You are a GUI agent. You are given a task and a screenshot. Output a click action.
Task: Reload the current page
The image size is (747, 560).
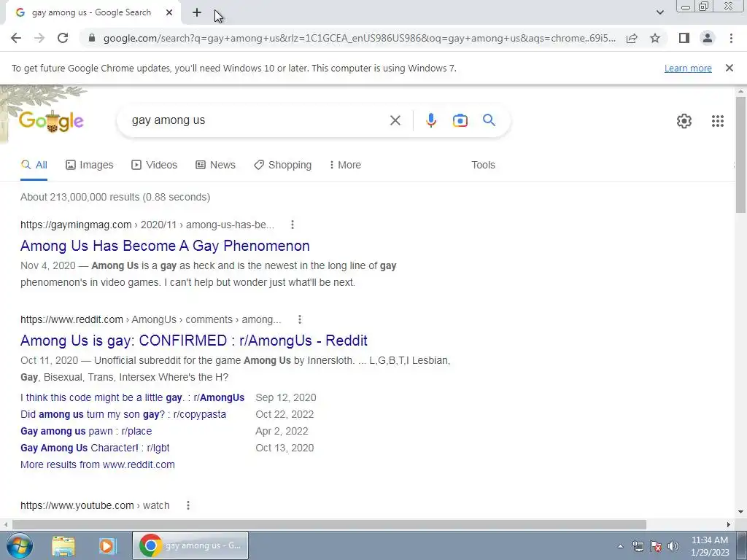(63, 38)
